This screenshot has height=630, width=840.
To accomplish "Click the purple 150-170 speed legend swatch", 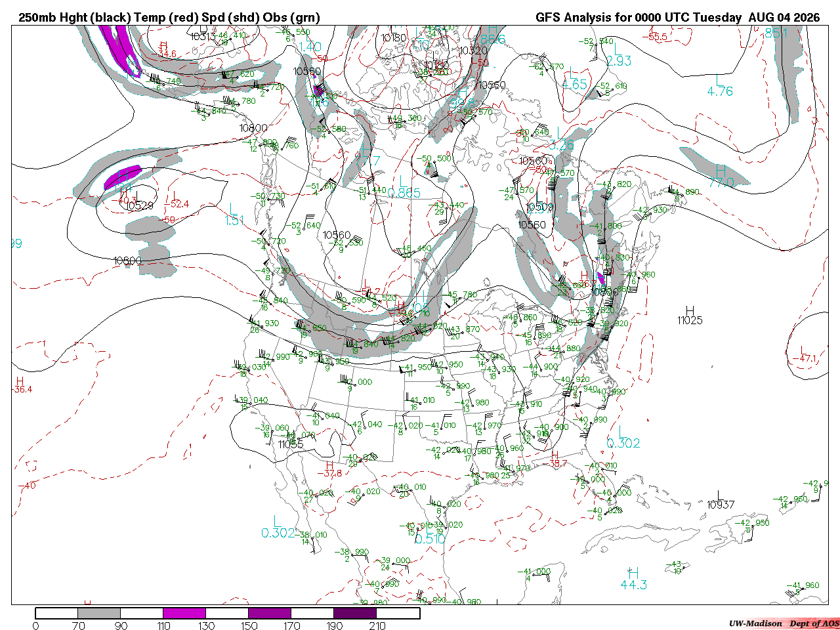I will pos(270,613).
